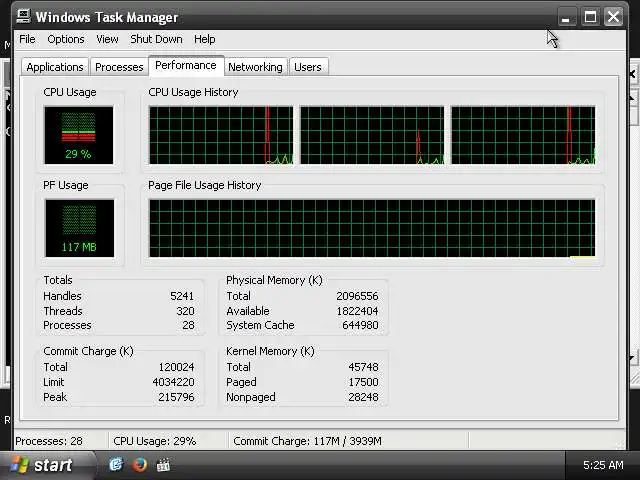Open the Help menu
This screenshot has width=640, height=480.
pyautogui.click(x=204, y=39)
